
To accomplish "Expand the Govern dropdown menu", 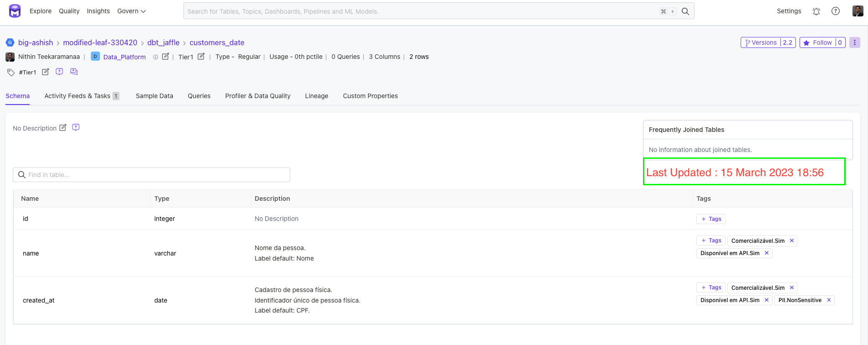I will (131, 11).
